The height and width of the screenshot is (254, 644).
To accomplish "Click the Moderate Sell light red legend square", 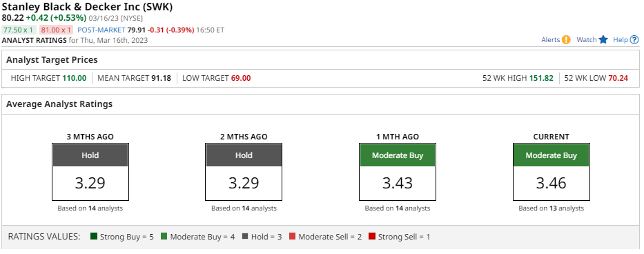I will click(292, 237).
